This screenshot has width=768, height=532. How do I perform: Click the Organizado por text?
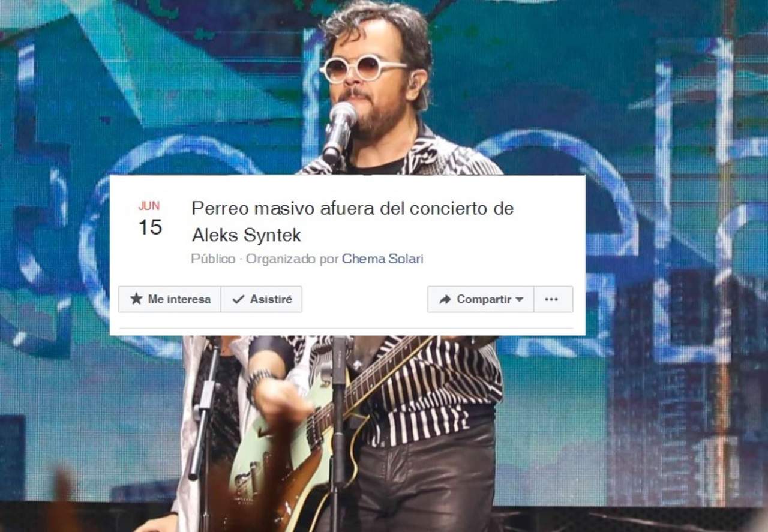point(292,259)
